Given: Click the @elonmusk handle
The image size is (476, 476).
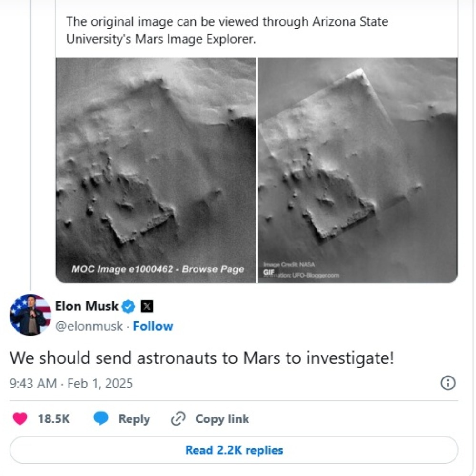Looking at the screenshot, I should pos(89,327).
